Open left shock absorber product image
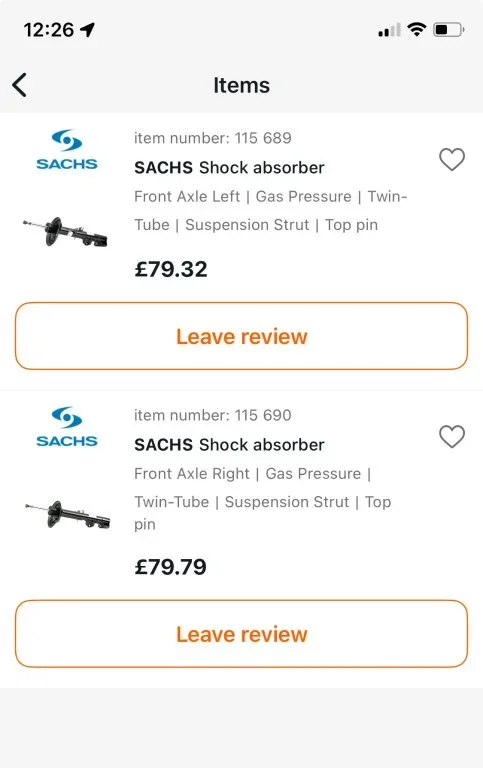 [x=65, y=232]
